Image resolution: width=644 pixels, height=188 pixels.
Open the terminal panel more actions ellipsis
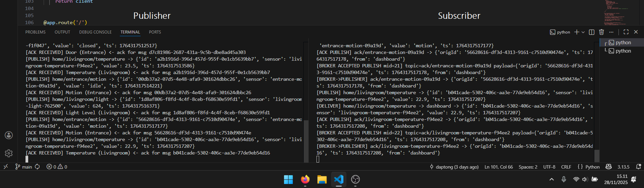pyautogui.click(x=611, y=32)
